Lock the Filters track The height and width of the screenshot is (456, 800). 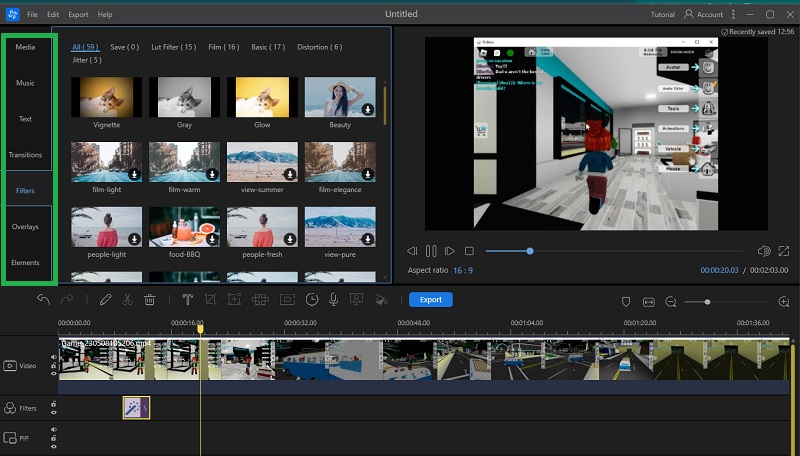(x=54, y=404)
